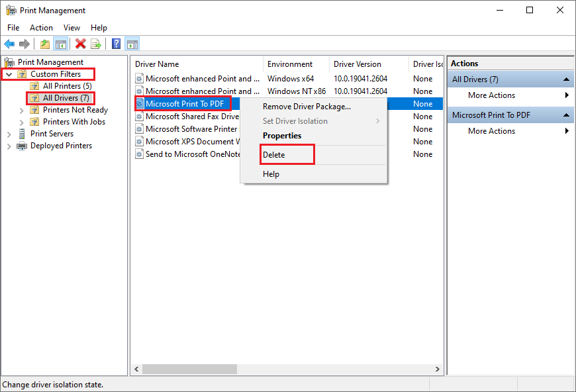Click the Up one level folder icon
This screenshot has height=392, width=576.
coord(45,44)
